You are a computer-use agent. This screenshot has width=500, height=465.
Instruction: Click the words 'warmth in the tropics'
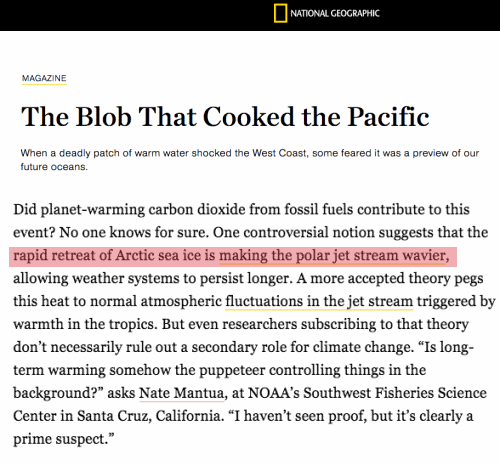pos(85,324)
